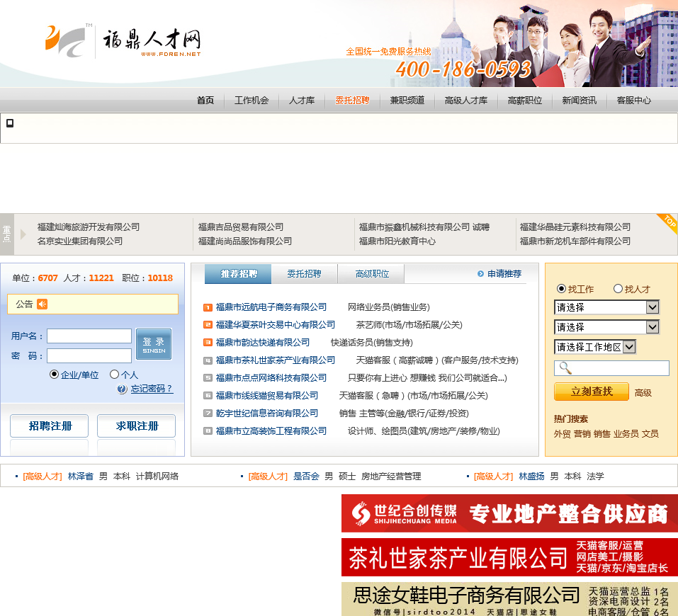The height and width of the screenshot is (616, 678).
Task: Click the arrow next to 重点 label
Action: click(x=23, y=234)
